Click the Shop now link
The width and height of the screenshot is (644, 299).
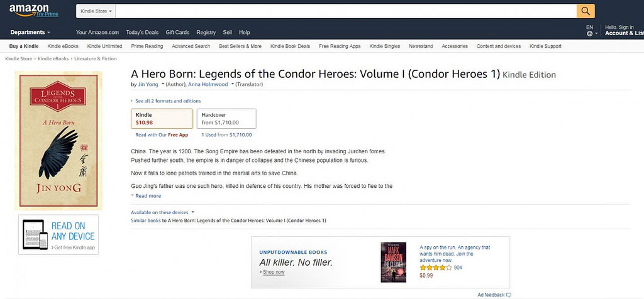[x=273, y=272]
